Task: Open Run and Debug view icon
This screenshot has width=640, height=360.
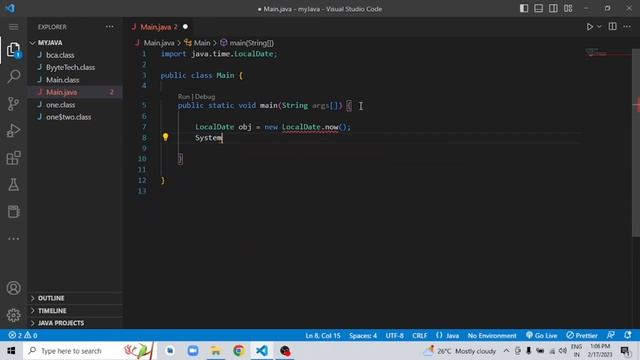Action: click(x=13, y=131)
